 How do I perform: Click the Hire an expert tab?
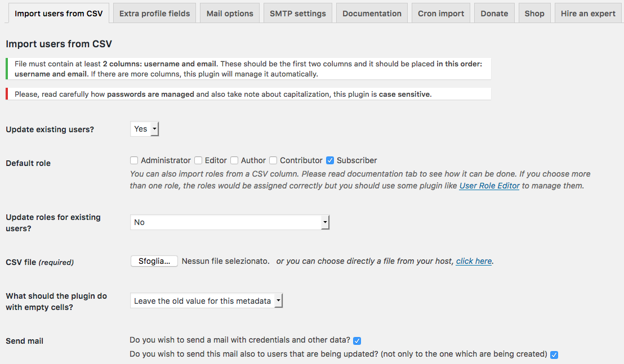coord(588,14)
